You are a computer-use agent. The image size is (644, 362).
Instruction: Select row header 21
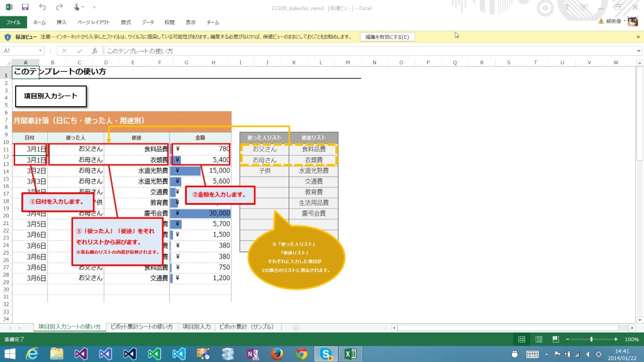(x=6, y=223)
